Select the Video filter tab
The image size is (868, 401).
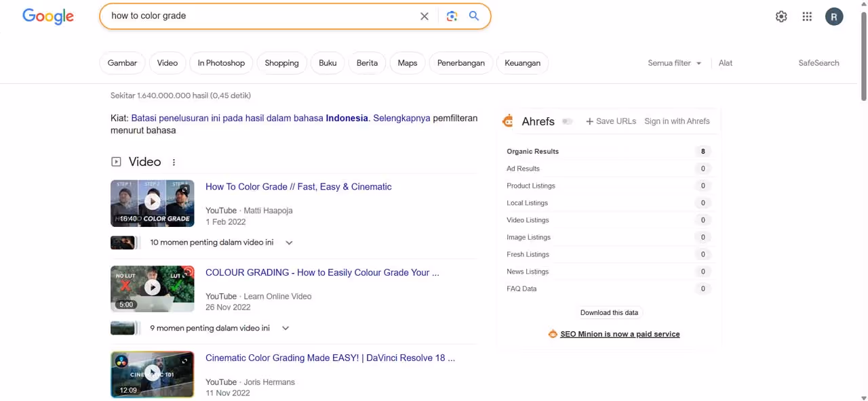(x=167, y=63)
